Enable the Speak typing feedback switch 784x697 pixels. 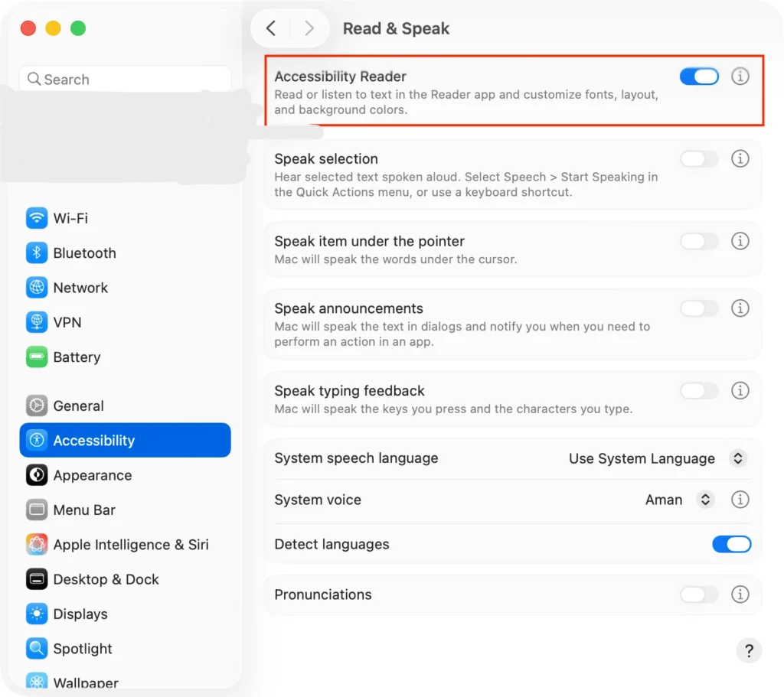click(x=699, y=391)
